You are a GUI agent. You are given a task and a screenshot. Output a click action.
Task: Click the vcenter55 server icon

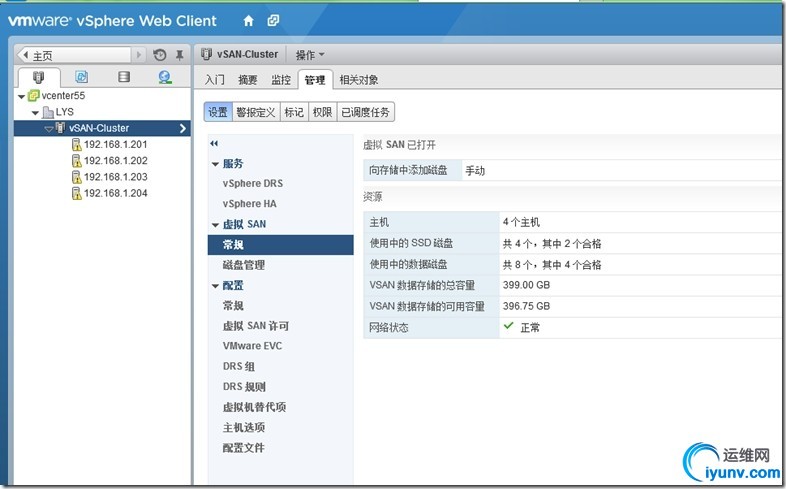point(34,95)
